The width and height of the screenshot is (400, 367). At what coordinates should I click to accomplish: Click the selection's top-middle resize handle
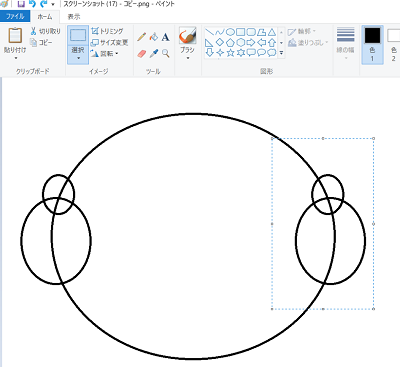[323, 138]
